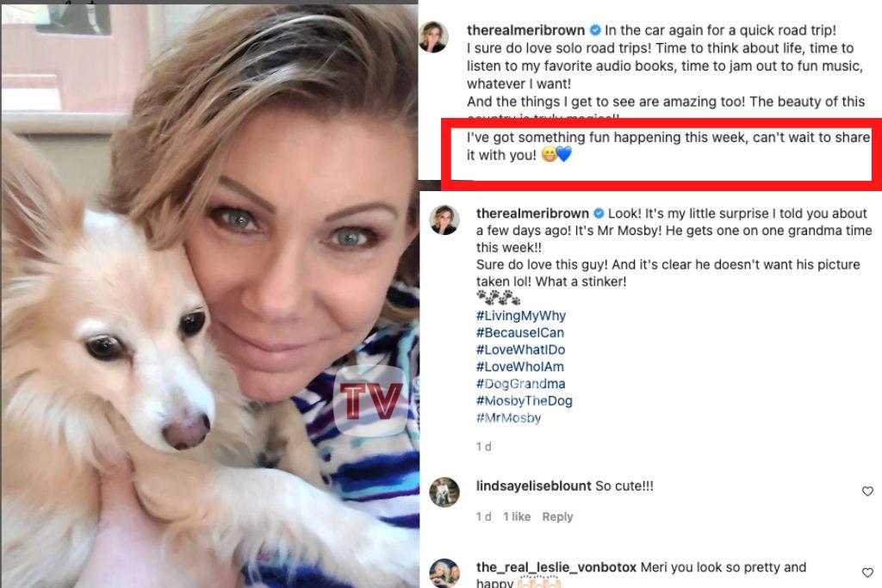The image size is (882, 588).
Task: Click the TV watermark logo on the photo
Action: (371, 400)
